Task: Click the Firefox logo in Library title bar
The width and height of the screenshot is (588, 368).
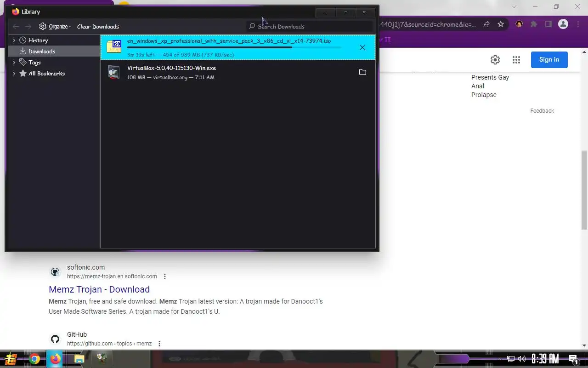Action: click(16, 11)
